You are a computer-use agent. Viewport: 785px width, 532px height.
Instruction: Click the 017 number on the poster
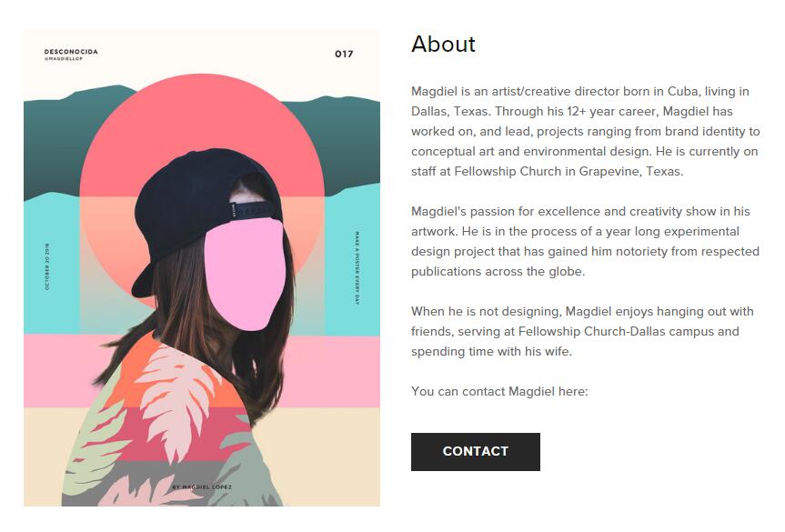[x=344, y=55]
